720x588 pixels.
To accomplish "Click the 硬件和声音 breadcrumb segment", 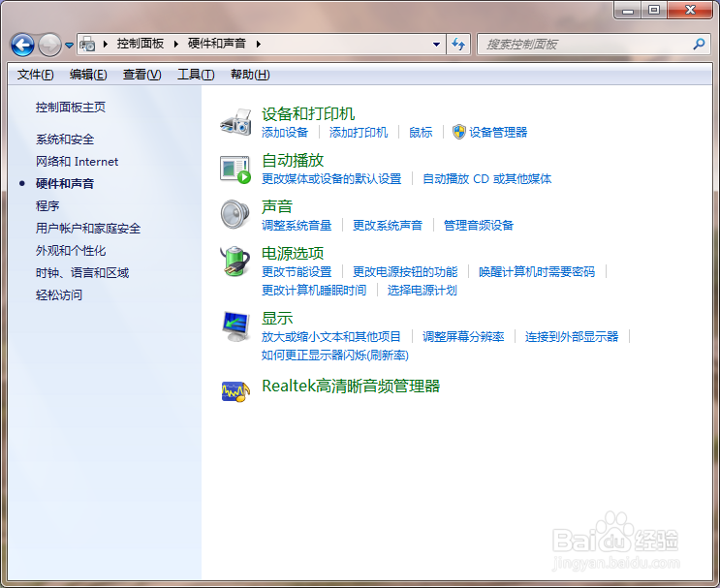I will [x=217, y=44].
